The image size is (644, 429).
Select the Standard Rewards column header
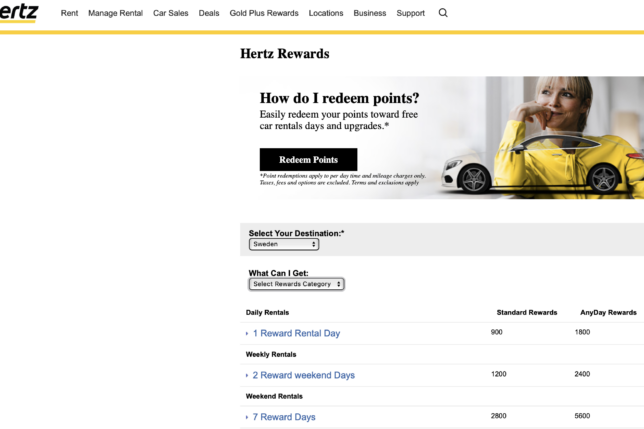527,312
